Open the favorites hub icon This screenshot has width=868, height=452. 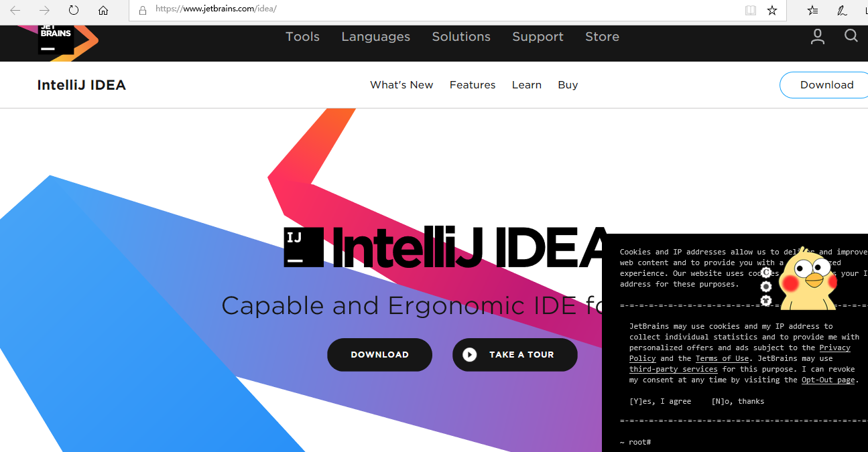point(812,11)
